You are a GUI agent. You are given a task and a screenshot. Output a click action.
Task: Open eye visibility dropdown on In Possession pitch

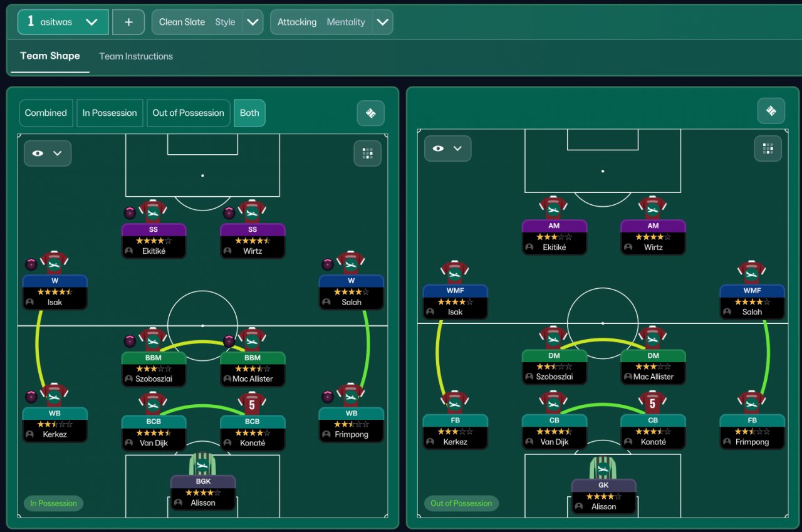pos(48,154)
